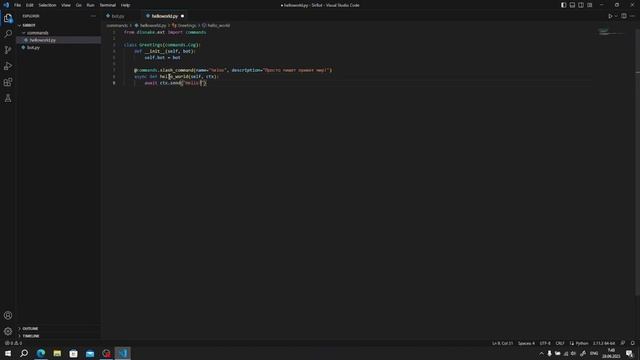This screenshot has width=640, height=360.
Task: Click the minimap code overview
Action: [610, 32]
